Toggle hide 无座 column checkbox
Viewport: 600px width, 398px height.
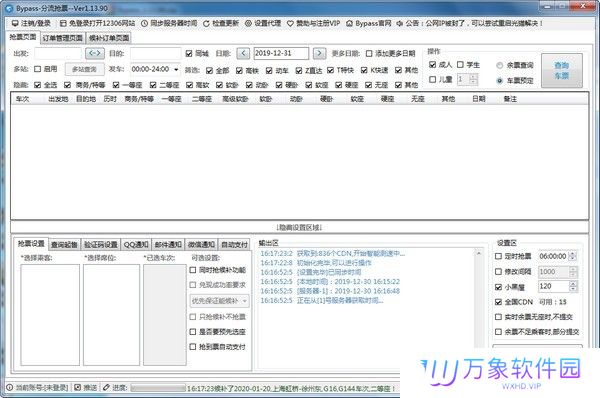coord(368,85)
